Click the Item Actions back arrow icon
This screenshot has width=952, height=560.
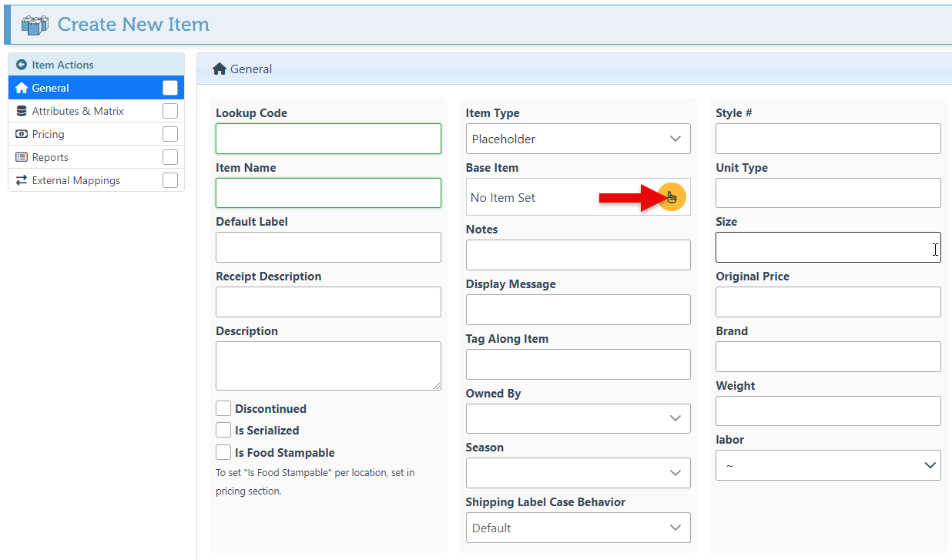[22, 65]
